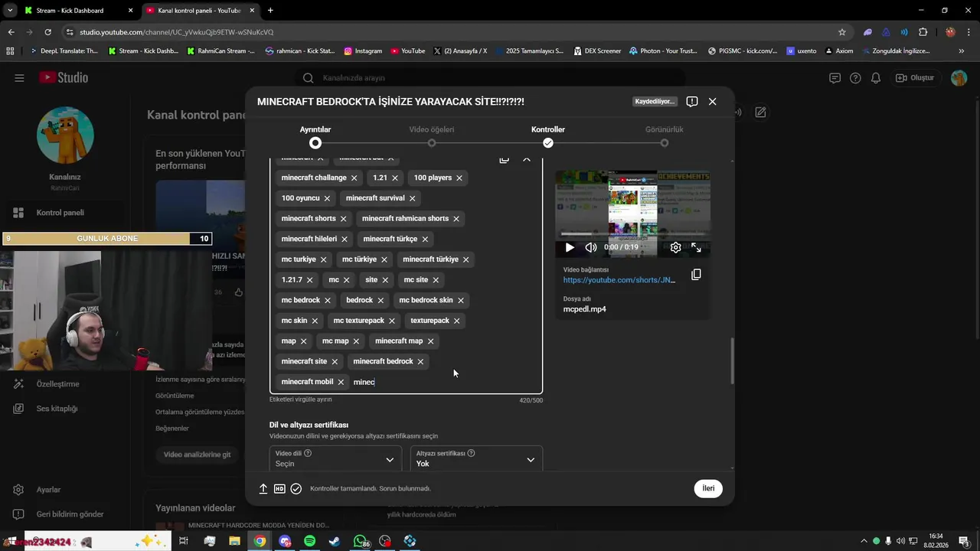This screenshot has height=551, width=980.
Task: Open the "Altyazı sertifikası" dropdown
Action: 476,459
